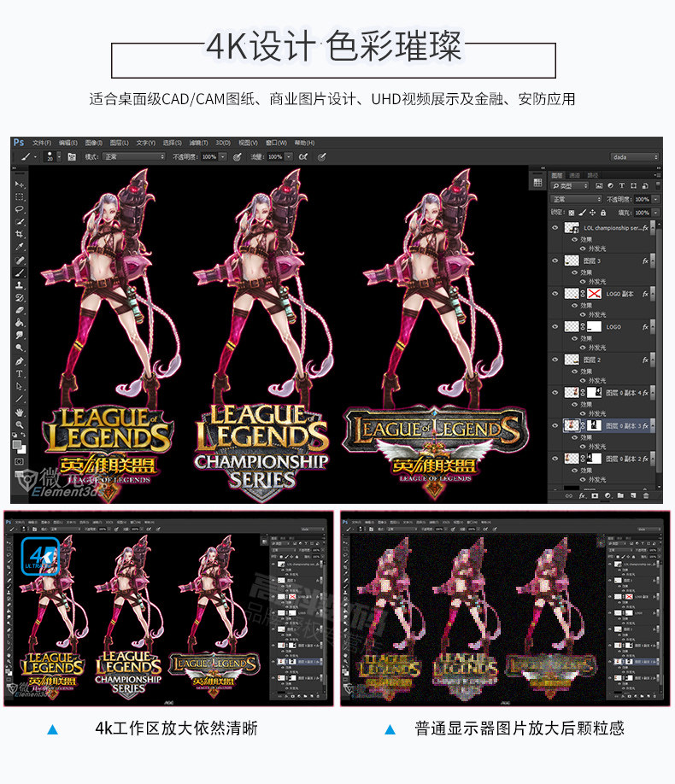Image resolution: width=675 pixels, height=784 pixels.
Task: Select the Lasso tool
Action: pos(19,209)
